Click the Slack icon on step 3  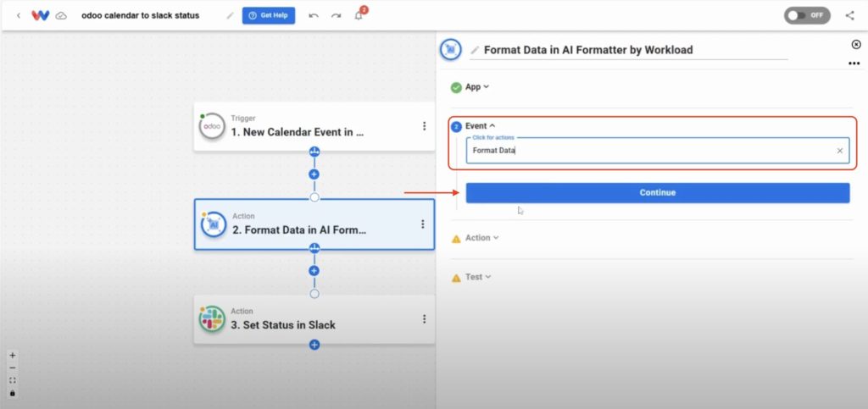(x=212, y=319)
